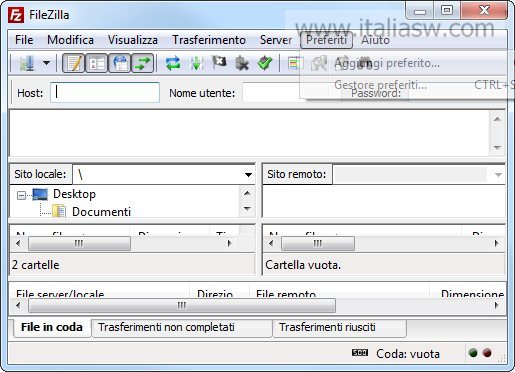515x372 pixels.
Task: Minimize the FileZilla window
Action: [x=420, y=11]
